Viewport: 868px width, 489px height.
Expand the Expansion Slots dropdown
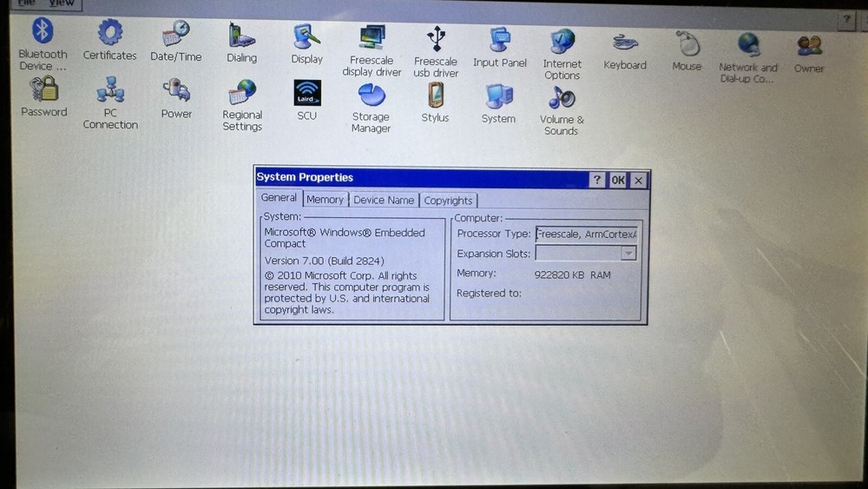point(628,254)
